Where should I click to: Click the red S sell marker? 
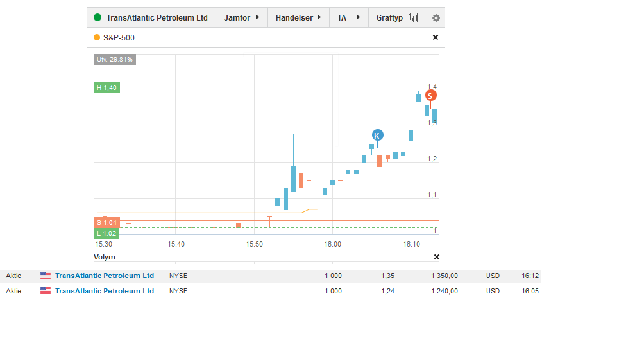pyautogui.click(x=431, y=96)
